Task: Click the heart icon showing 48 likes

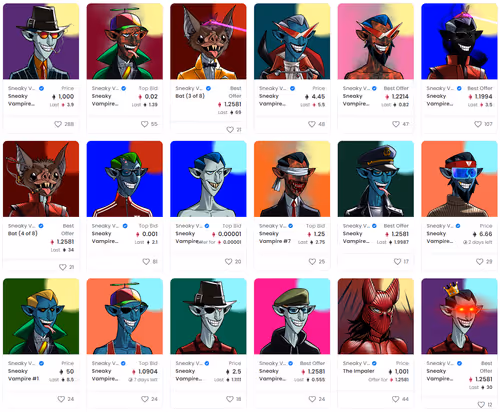Action: point(312,124)
